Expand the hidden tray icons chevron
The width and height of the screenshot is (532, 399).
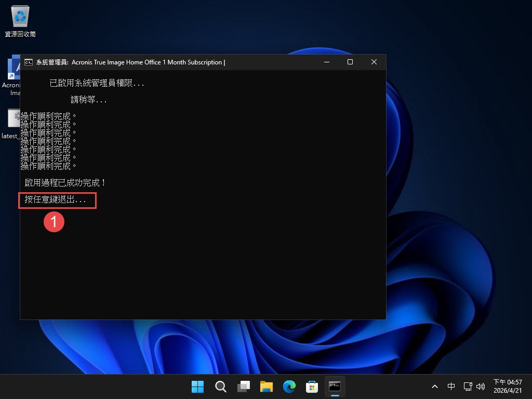pyautogui.click(x=435, y=387)
